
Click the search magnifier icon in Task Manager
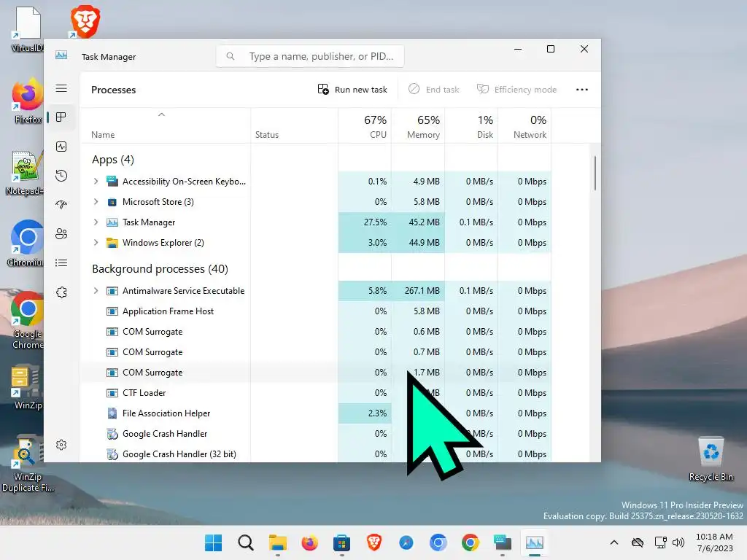[x=230, y=56]
